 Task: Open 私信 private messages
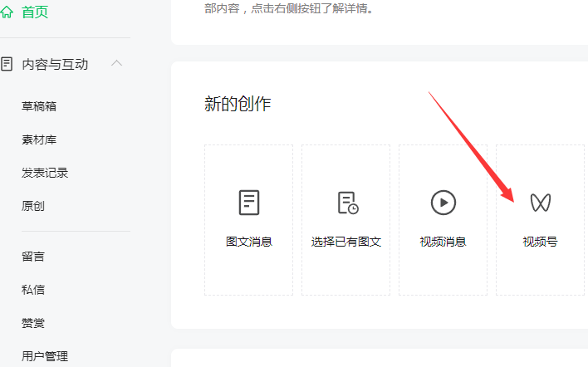(33, 290)
